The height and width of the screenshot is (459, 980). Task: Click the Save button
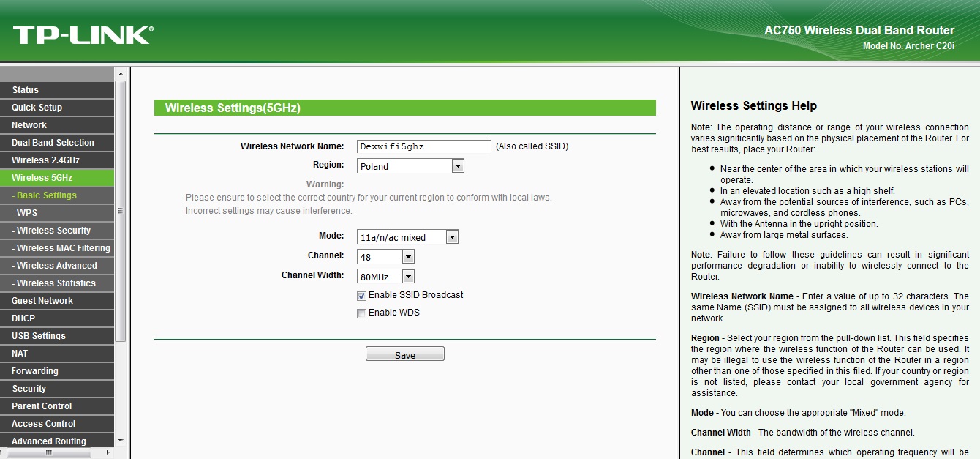pos(405,354)
